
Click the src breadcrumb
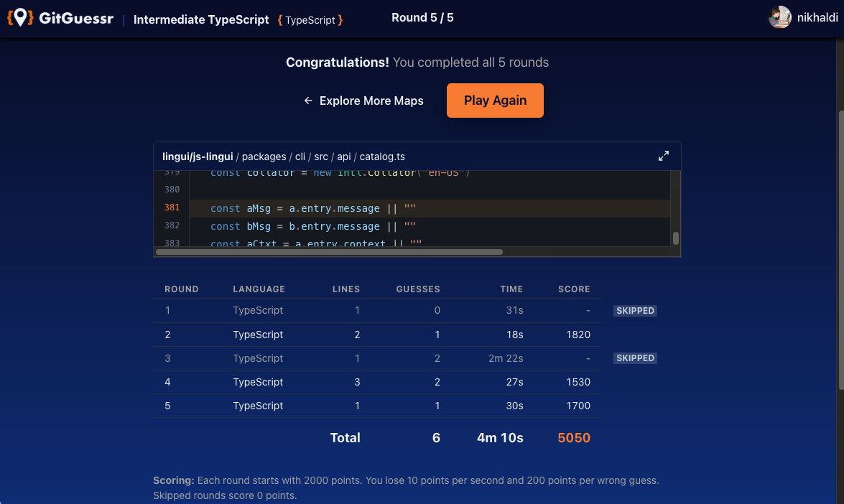click(x=321, y=156)
